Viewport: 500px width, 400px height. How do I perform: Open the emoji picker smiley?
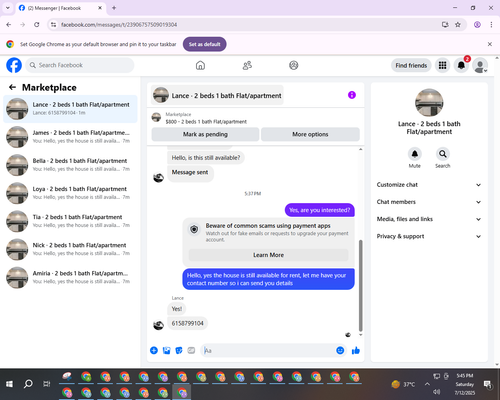point(340,350)
